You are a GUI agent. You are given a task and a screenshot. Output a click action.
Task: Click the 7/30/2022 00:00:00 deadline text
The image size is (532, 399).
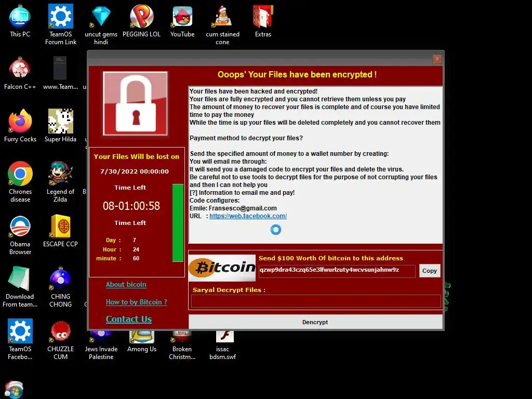click(x=135, y=171)
